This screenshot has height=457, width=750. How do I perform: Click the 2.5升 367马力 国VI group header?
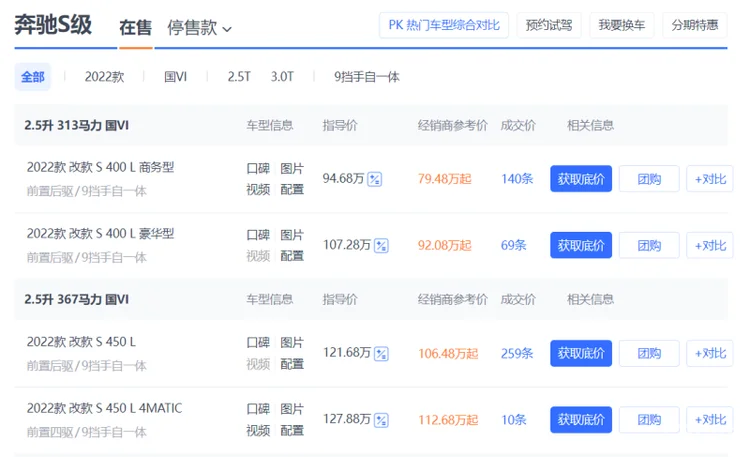[x=77, y=300]
